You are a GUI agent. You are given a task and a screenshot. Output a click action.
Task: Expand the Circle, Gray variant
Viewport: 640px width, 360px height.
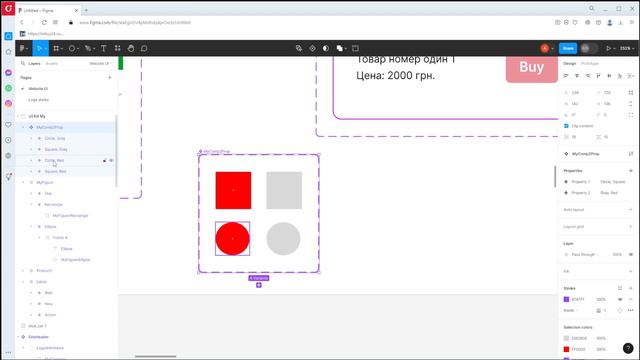pos(31,138)
